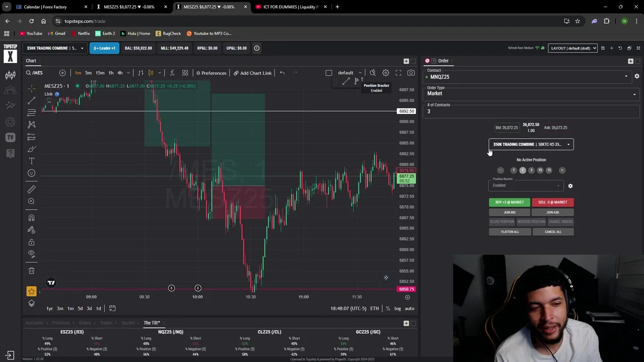Viewport: 644px width, 362px height.
Task: Open the brush drawing tool
Action: pyautogui.click(x=32, y=149)
